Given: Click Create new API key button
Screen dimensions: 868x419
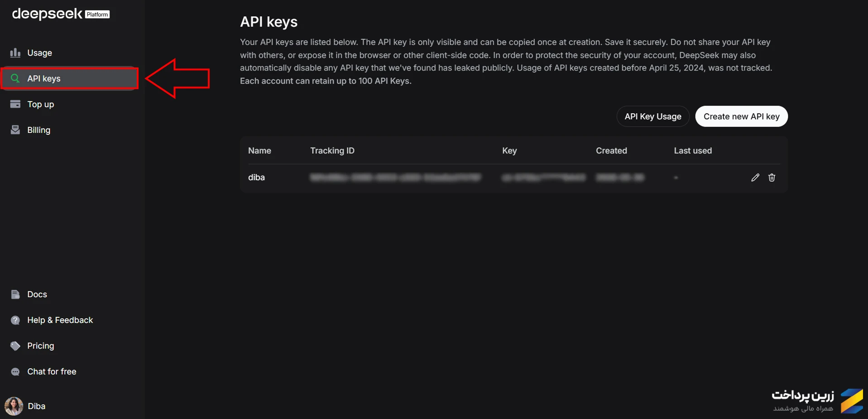Looking at the screenshot, I should 741,116.
